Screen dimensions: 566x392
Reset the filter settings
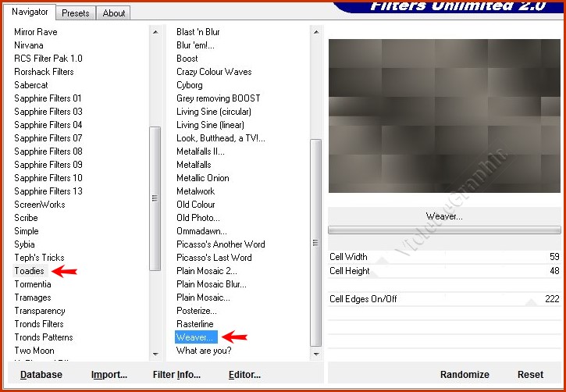click(x=530, y=375)
